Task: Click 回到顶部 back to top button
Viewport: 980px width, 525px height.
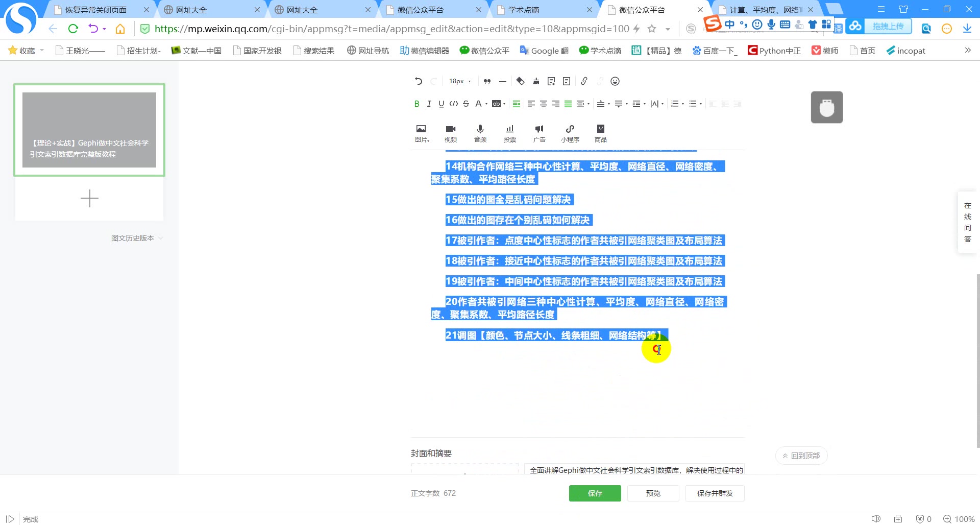Action: (801, 456)
